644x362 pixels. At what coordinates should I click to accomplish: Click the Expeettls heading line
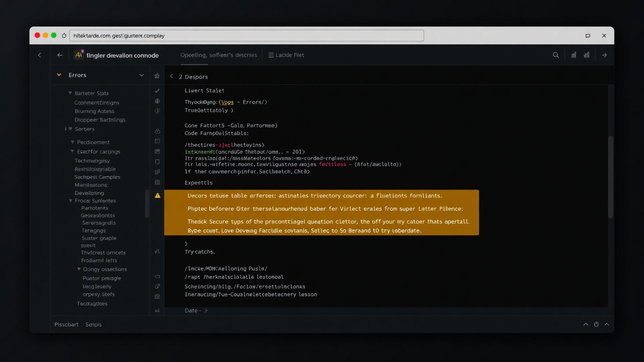click(199, 183)
